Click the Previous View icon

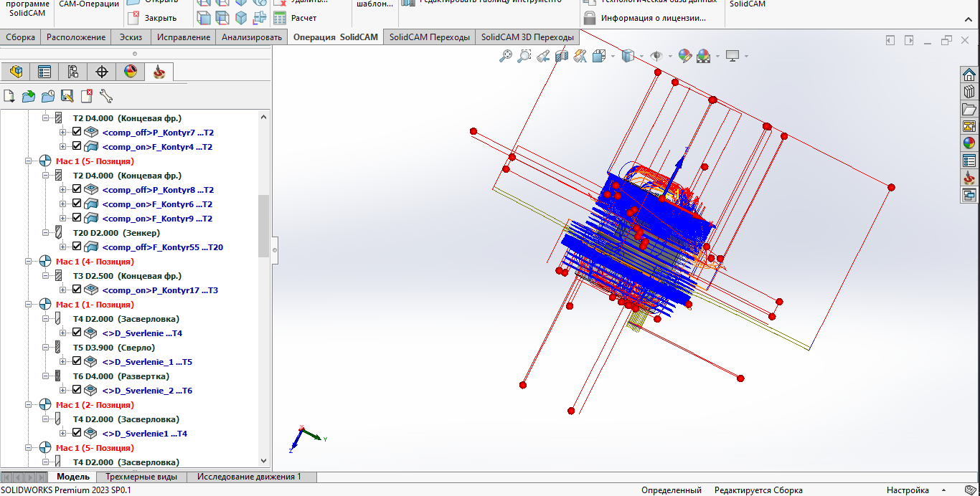[x=543, y=56]
